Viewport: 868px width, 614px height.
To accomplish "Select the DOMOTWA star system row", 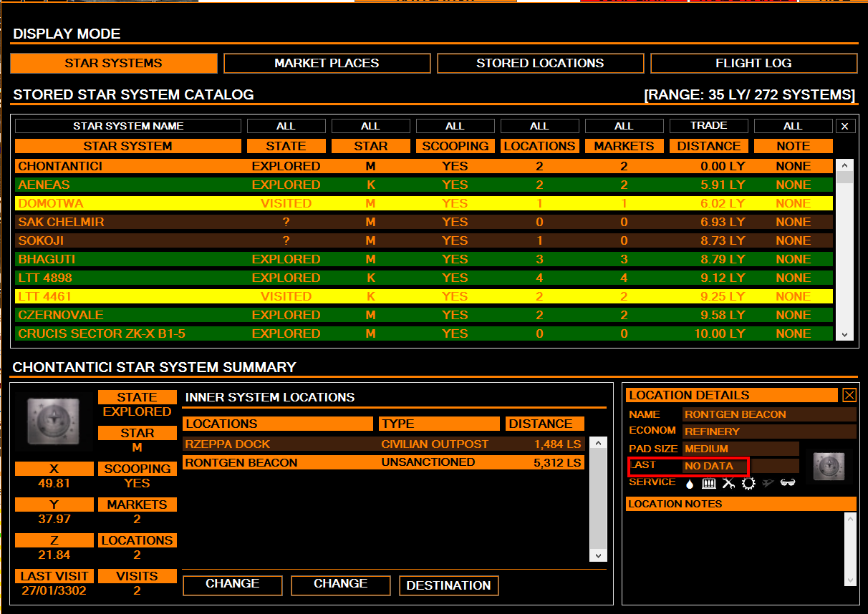I will pos(424,203).
